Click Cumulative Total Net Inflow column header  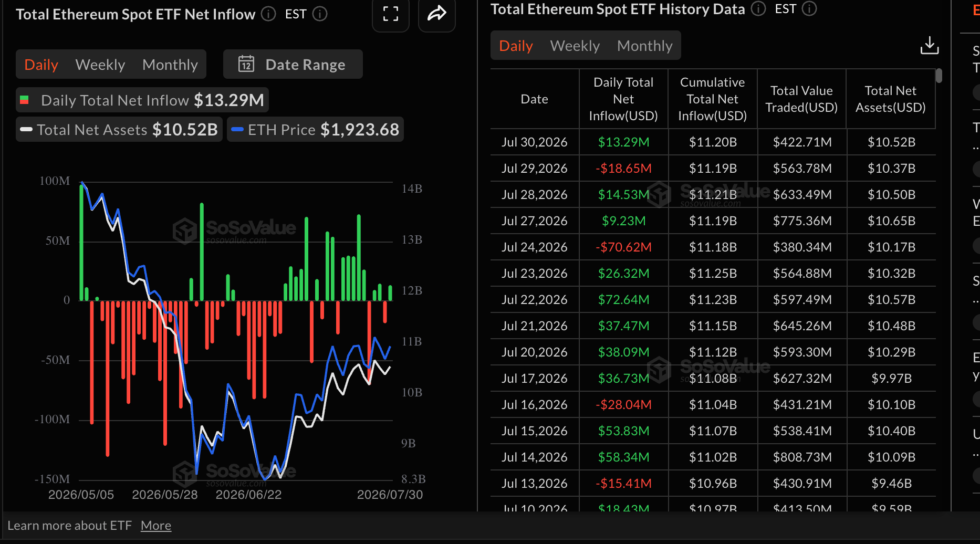point(713,99)
